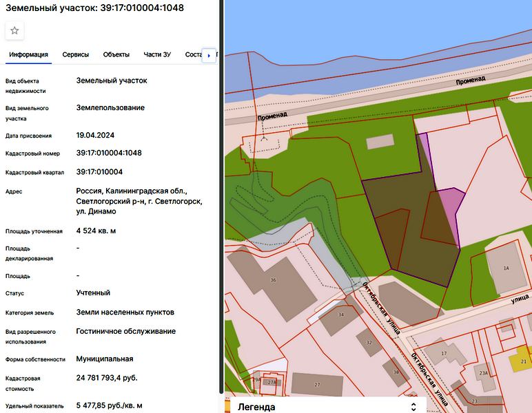Select building 1A on the map
This screenshot has width=532, height=413.
(x=505, y=268)
